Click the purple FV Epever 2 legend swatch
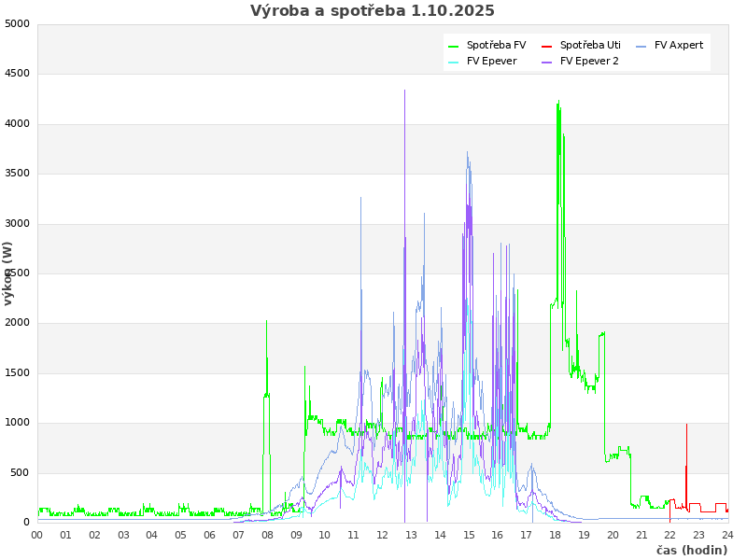The image size is (747, 560). point(547,62)
